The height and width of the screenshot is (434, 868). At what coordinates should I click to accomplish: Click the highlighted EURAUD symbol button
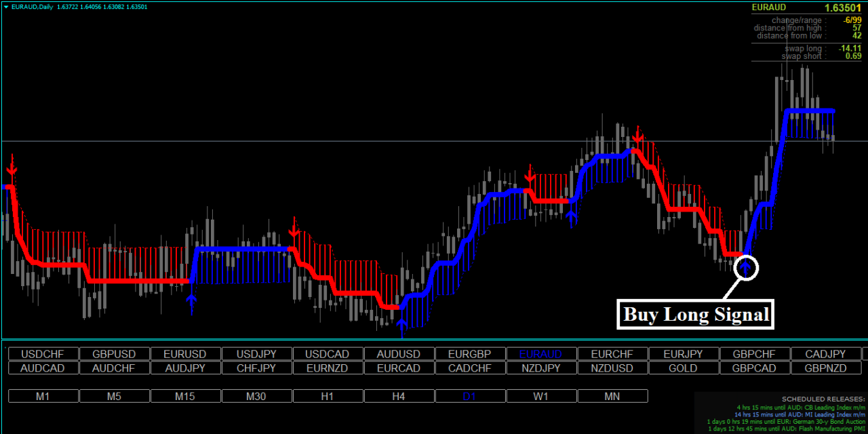(x=541, y=354)
